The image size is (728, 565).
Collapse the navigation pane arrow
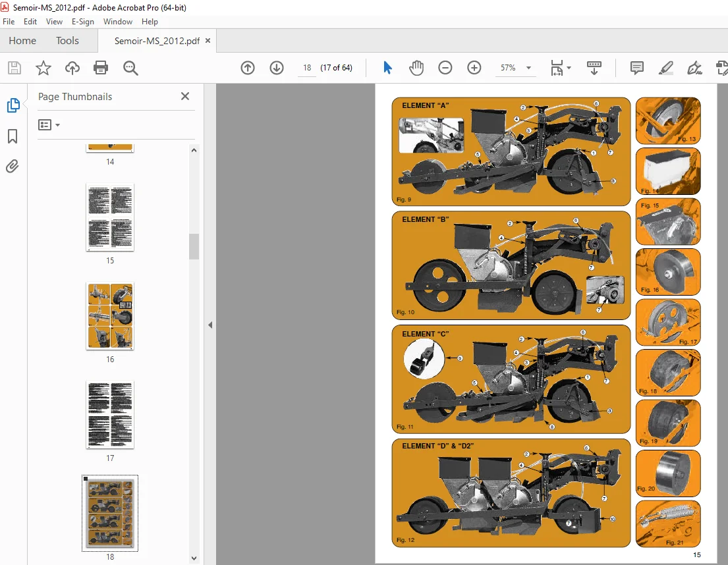[x=210, y=325]
